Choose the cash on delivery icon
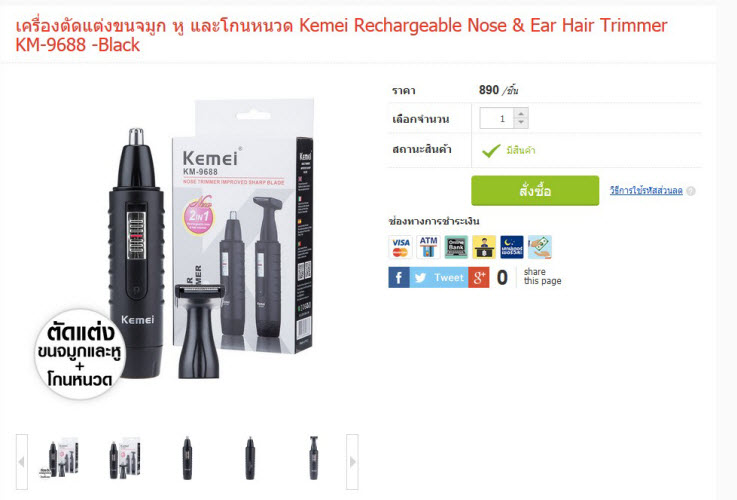 point(540,247)
